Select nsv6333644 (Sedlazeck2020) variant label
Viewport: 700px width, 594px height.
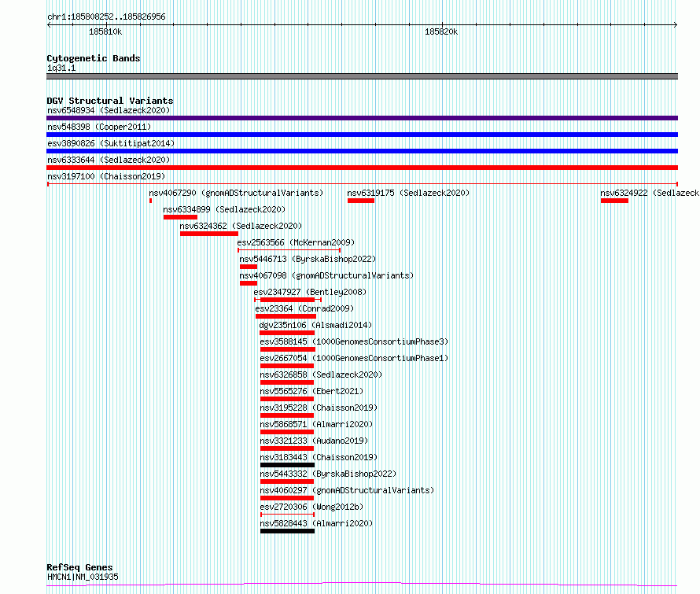pos(109,160)
